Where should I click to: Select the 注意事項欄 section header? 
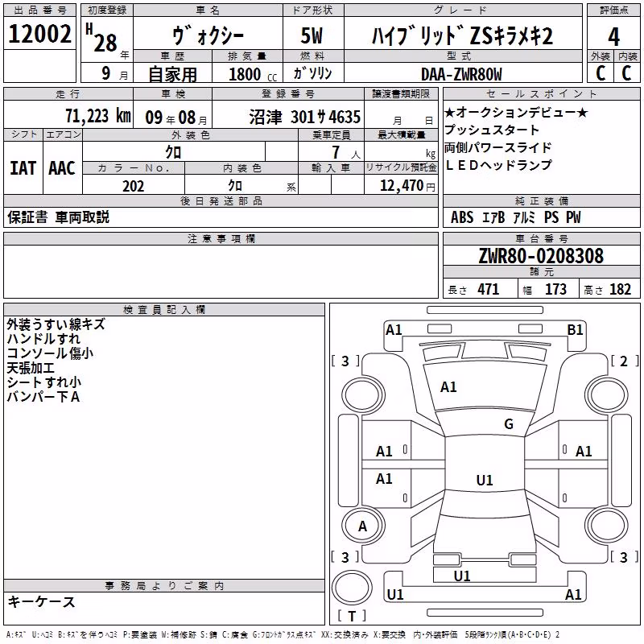point(221,238)
